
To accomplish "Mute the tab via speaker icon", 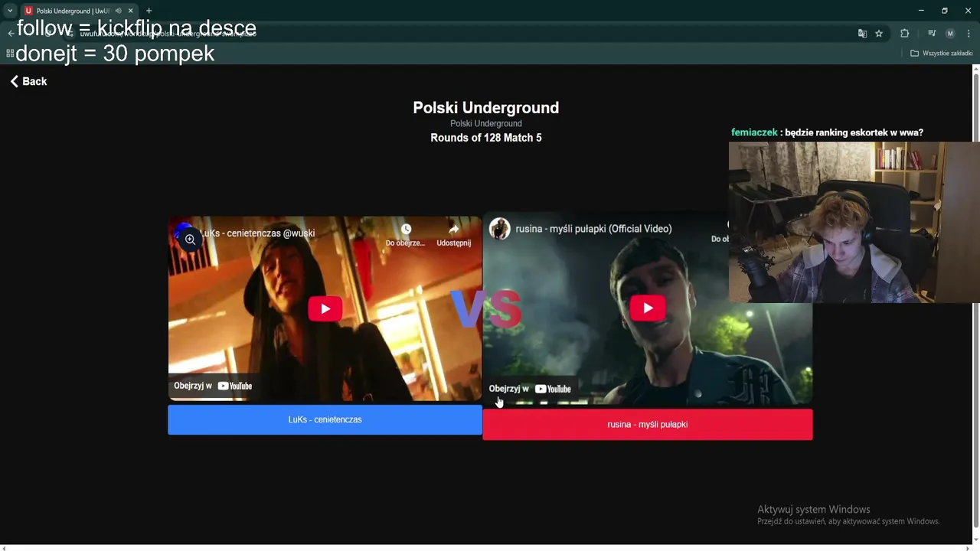I will tap(118, 11).
